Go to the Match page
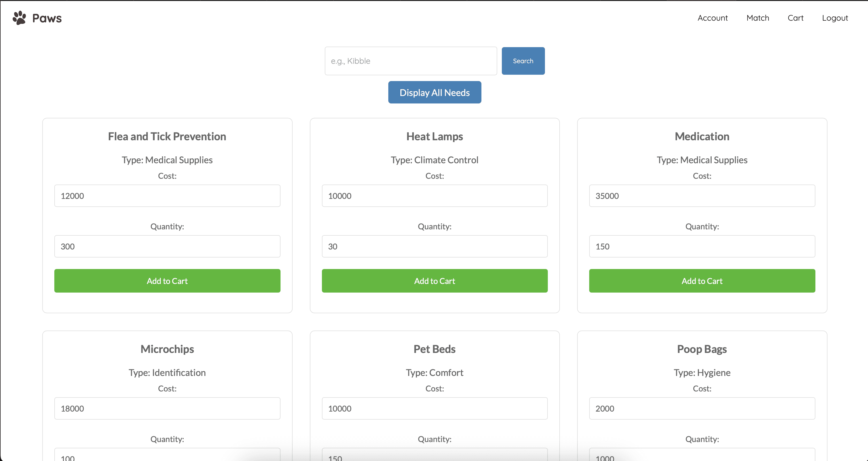The width and height of the screenshot is (868, 461). tap(757, 18)
